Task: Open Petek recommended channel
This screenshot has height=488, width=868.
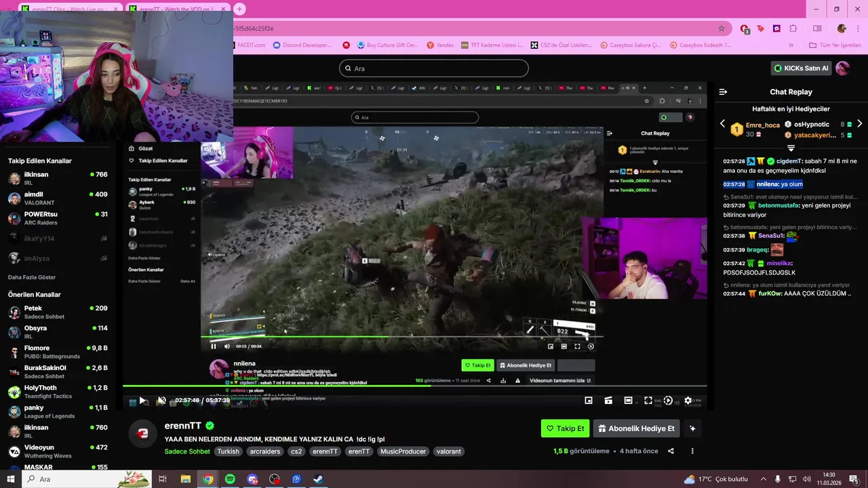Action: [58, 312]
